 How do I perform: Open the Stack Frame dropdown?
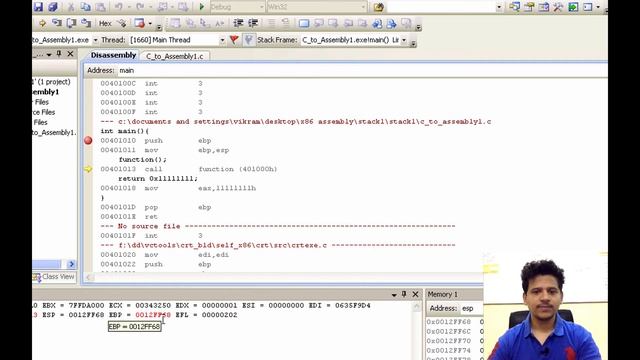(404, 40)
